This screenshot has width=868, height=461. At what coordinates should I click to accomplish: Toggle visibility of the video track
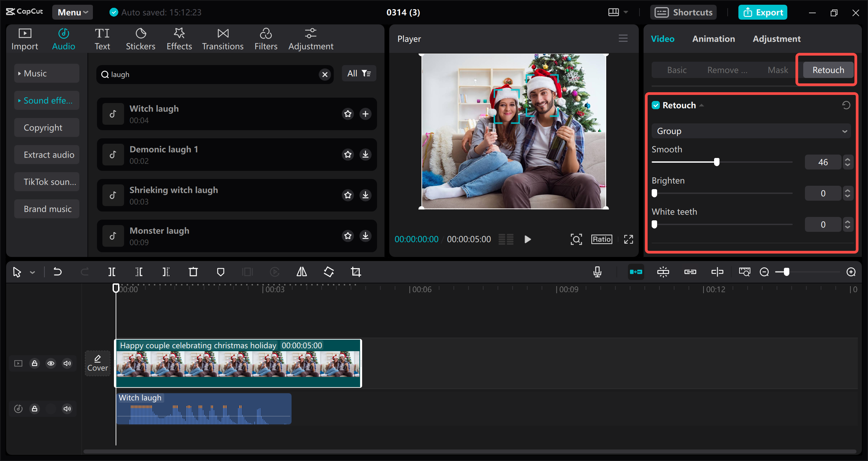[51, 363]
